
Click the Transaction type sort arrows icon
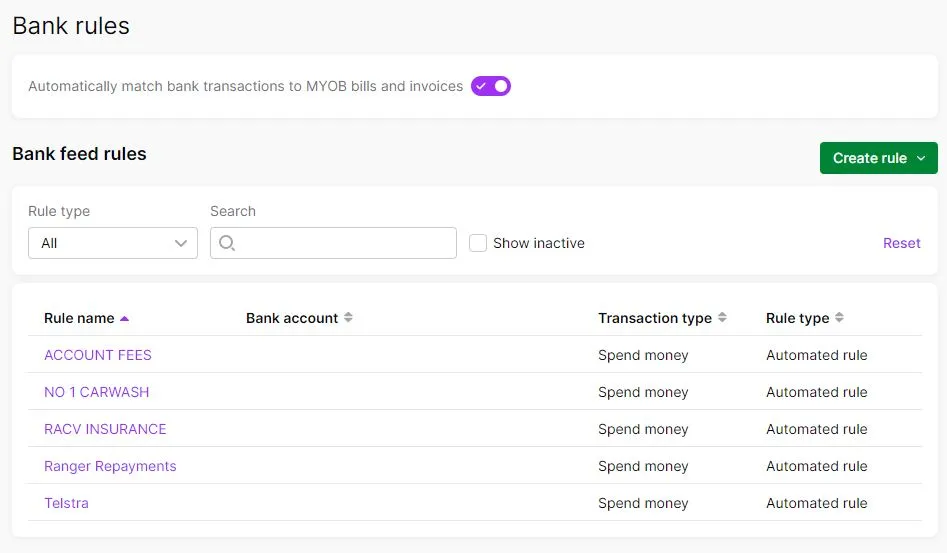click(x=722, y=318)
